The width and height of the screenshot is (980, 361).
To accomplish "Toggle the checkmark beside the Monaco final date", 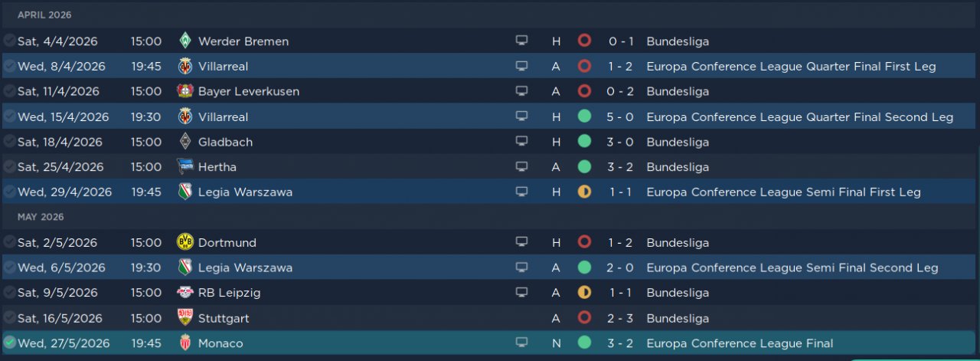I will pos(9,343).
